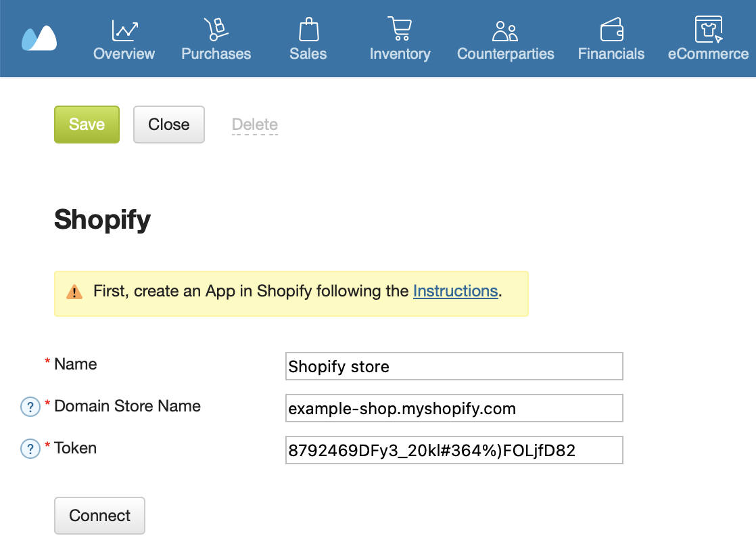The width and height of the screenshot is (756, 559).
Task: Save the Shopify settings
Action: point(87,125)
